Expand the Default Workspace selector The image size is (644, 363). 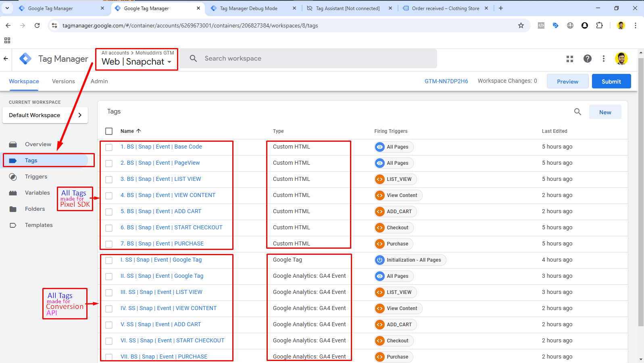pos(45,115)
